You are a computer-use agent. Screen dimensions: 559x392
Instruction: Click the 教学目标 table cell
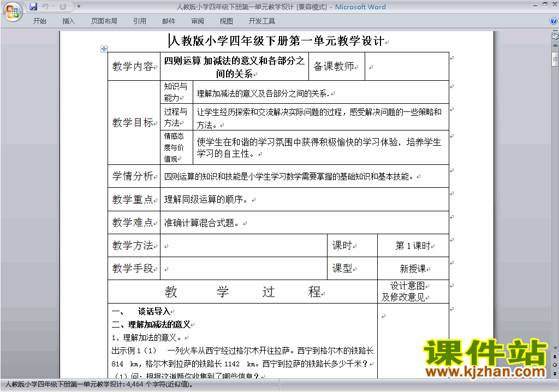[x=134, y=122]
